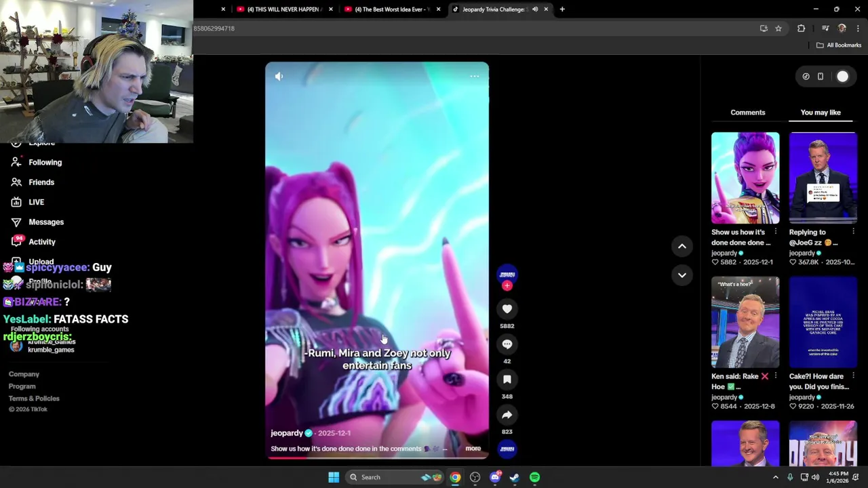Viewport: 868px width, 488px height.
Task: Open the taskbar volume speaker icon
Action: pos(815,477)
